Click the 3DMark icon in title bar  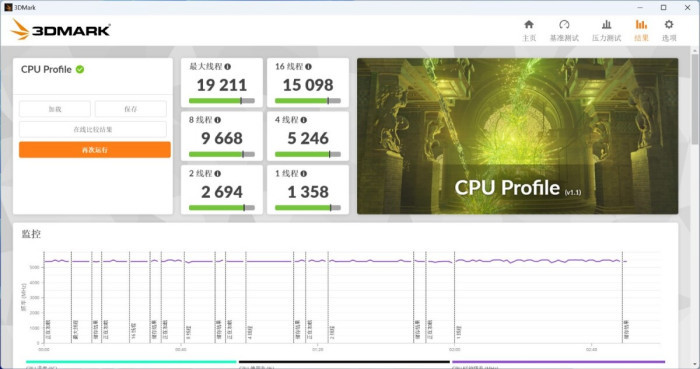point(8,7)
